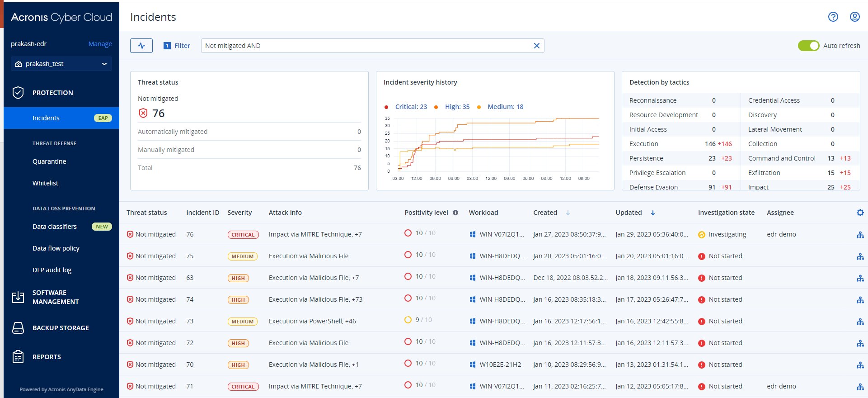
Task: Click CRITICAL badge for incident 76
Action: pos(243,235)
